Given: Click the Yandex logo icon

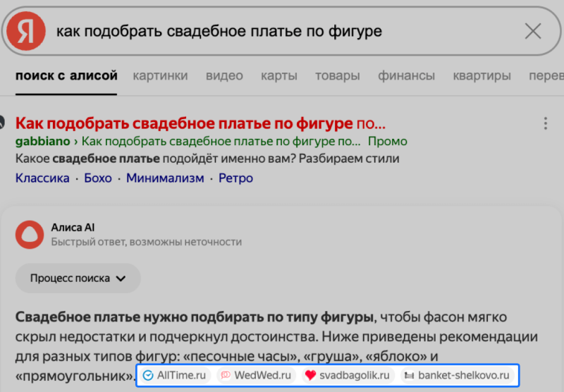Looking at the screenshot, I should [x=26, y=31].
